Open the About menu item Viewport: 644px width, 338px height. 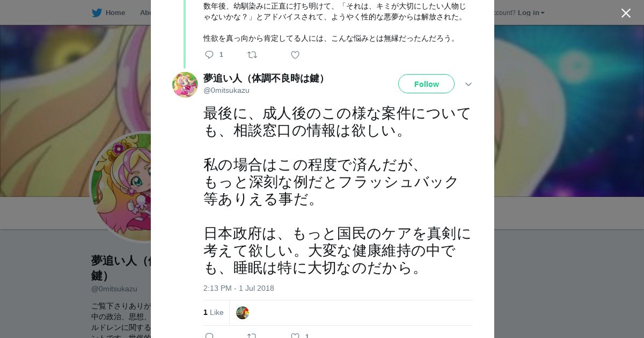[x=145, y=12]
